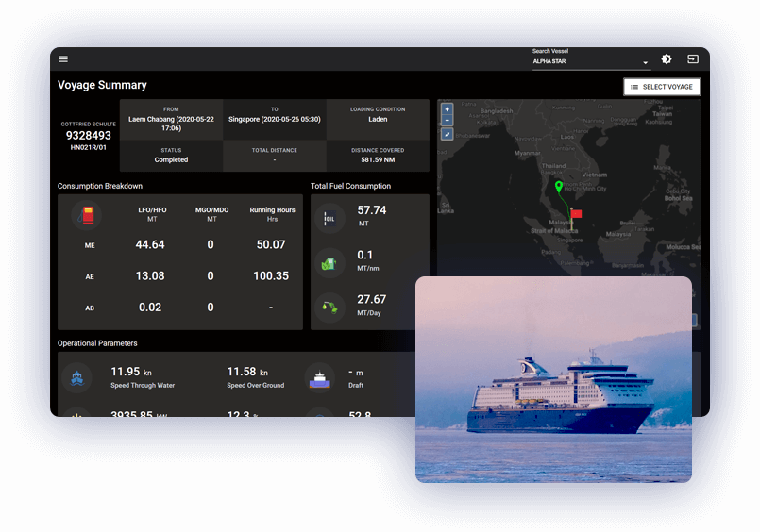Screen dimensions: 760x532
Task: Click GOTTFRIED SCHULTE vessel name
Action: click(x=88, y=125)
